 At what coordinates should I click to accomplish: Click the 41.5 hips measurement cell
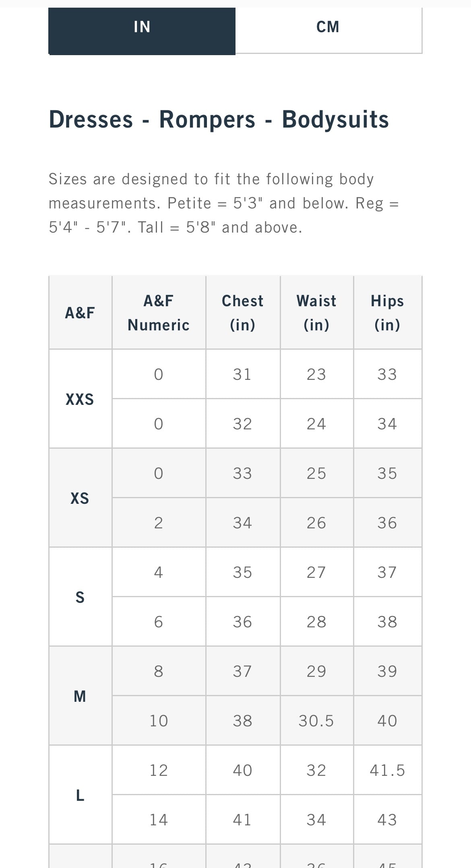click(387, 770)
